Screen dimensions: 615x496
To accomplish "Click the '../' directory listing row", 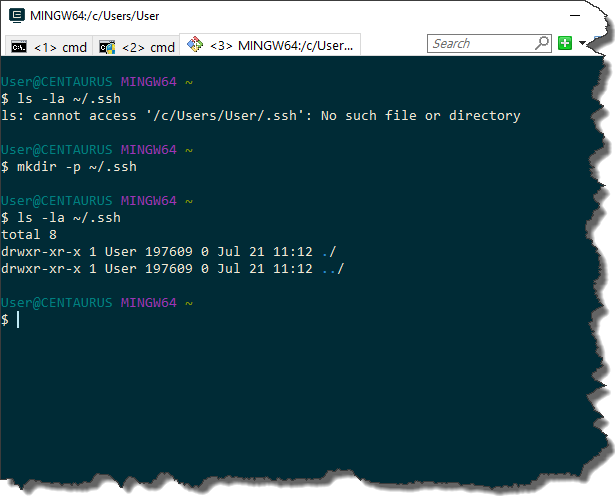I will pyautogui.click(x=173, y=269).
